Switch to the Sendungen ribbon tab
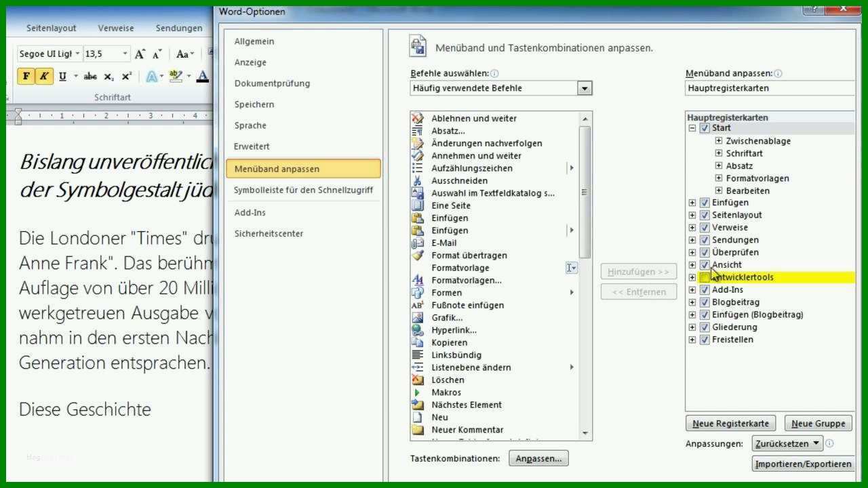This screenshot has height=488, width=868. click(x=179, y=28)
